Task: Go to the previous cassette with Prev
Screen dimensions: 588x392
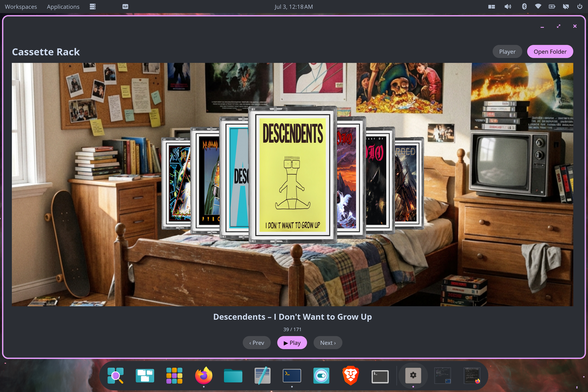Action: tap(256, 343)
